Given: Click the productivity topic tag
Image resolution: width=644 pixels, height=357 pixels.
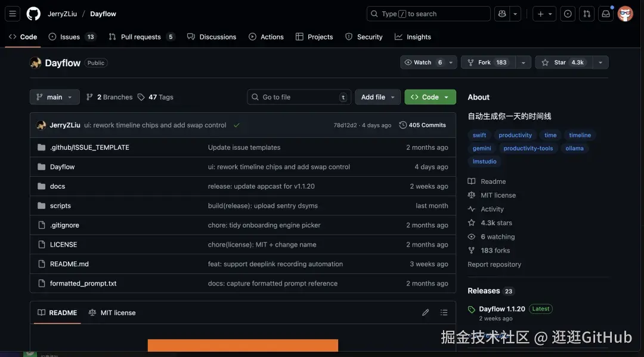Looking at the screenshot, I should pos(515,135).
